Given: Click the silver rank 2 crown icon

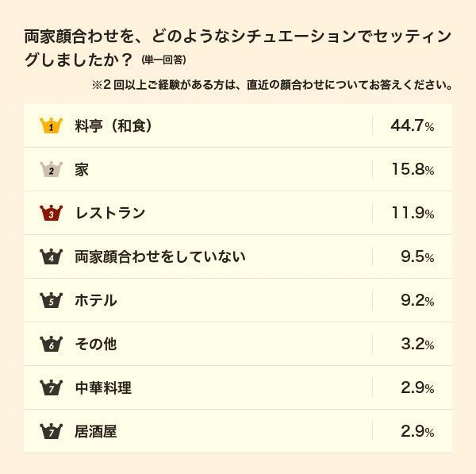Looking at the screenshot, I should pyautogui.click(x=51, y=169).
